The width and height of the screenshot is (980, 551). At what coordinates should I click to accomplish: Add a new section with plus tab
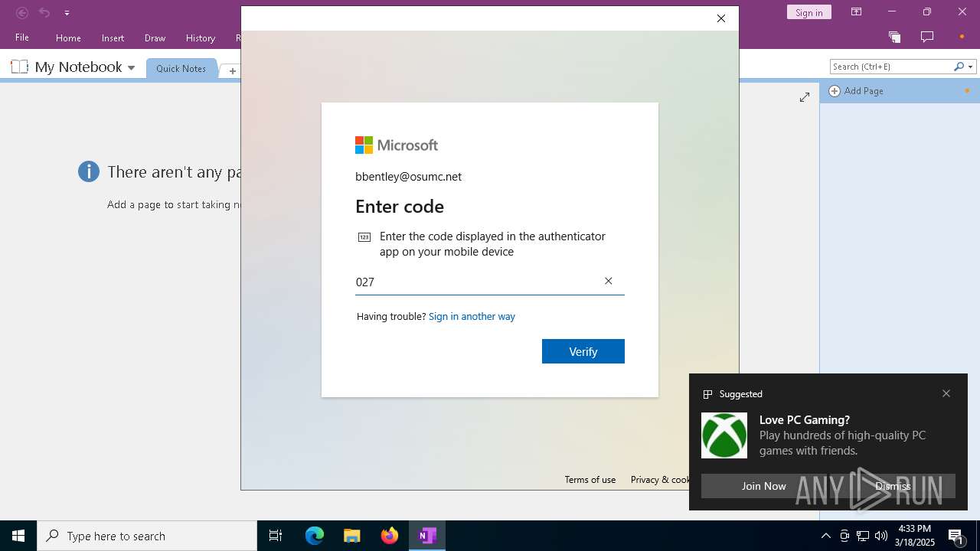[x=232, y=70]
